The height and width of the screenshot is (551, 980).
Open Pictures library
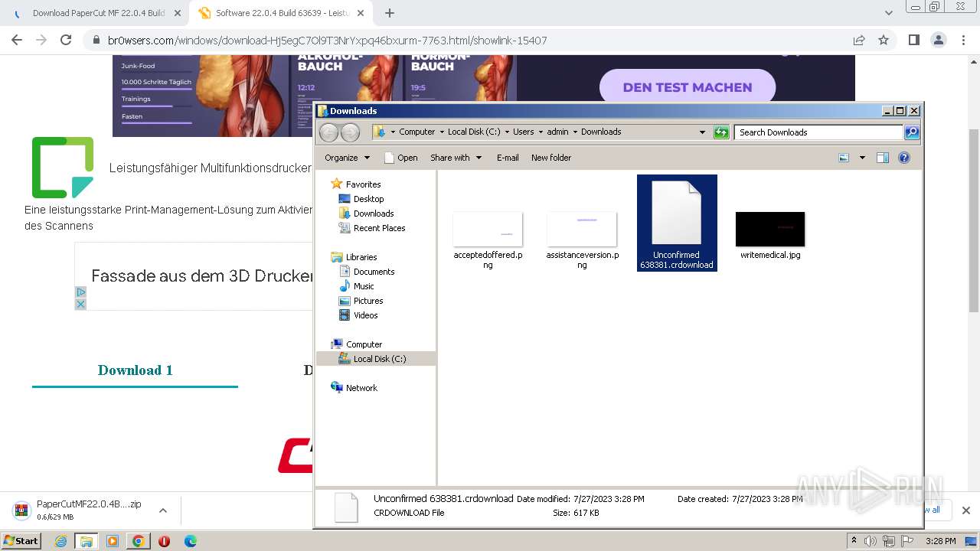coord(361,301)
